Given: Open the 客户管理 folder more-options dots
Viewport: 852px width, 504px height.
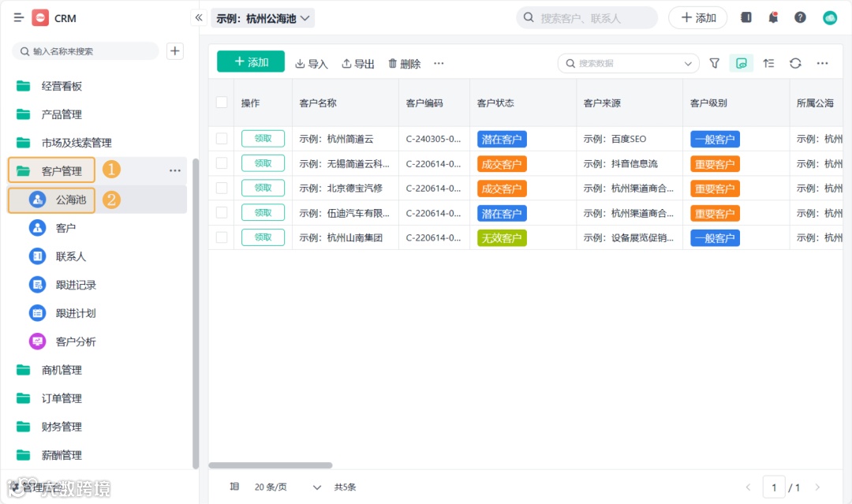Looking at the screenshot, I should 174,170.
